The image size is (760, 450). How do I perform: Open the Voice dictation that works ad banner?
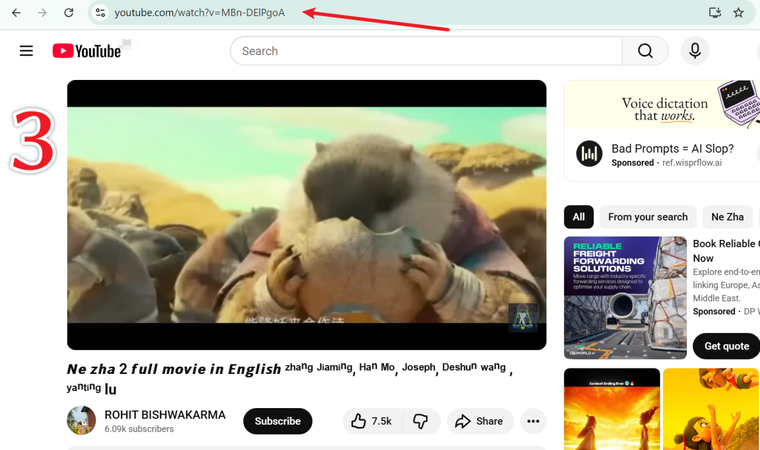coord(663,106)
